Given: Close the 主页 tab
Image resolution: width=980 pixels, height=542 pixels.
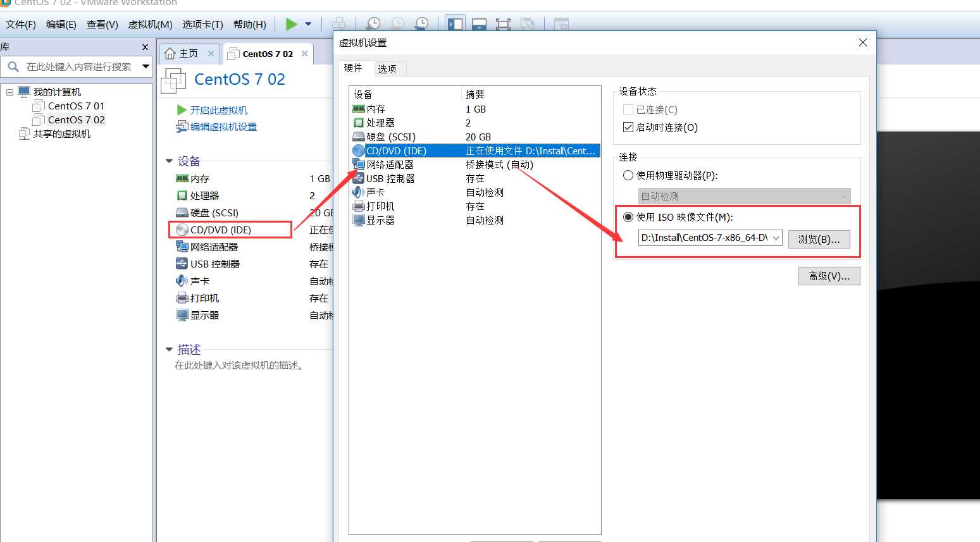Looking at the screenshot, I should (211, 54).
